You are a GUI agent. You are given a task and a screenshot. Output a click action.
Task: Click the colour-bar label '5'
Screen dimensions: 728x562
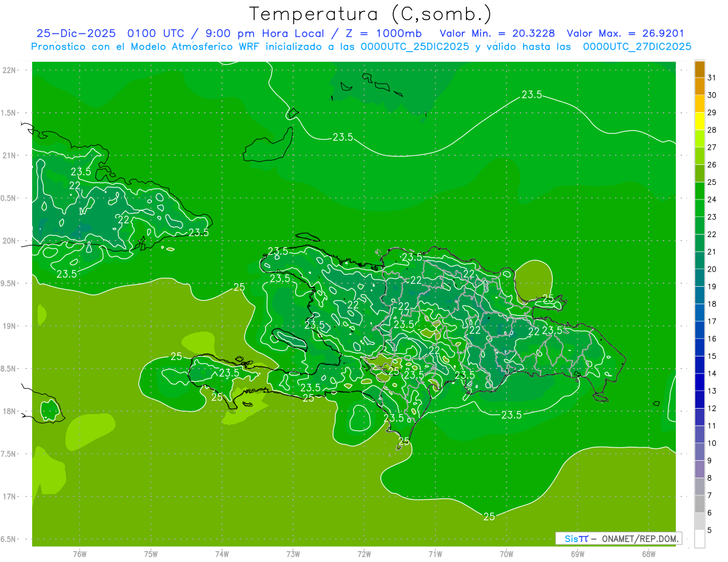click(710, 530)
